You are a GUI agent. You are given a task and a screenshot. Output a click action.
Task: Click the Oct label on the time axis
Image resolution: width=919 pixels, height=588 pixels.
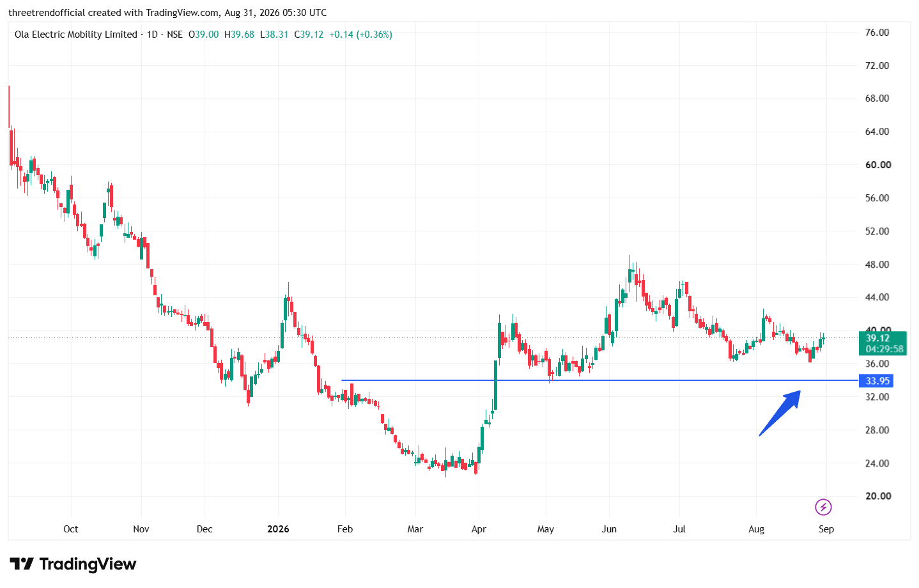[x=71, y=529]
